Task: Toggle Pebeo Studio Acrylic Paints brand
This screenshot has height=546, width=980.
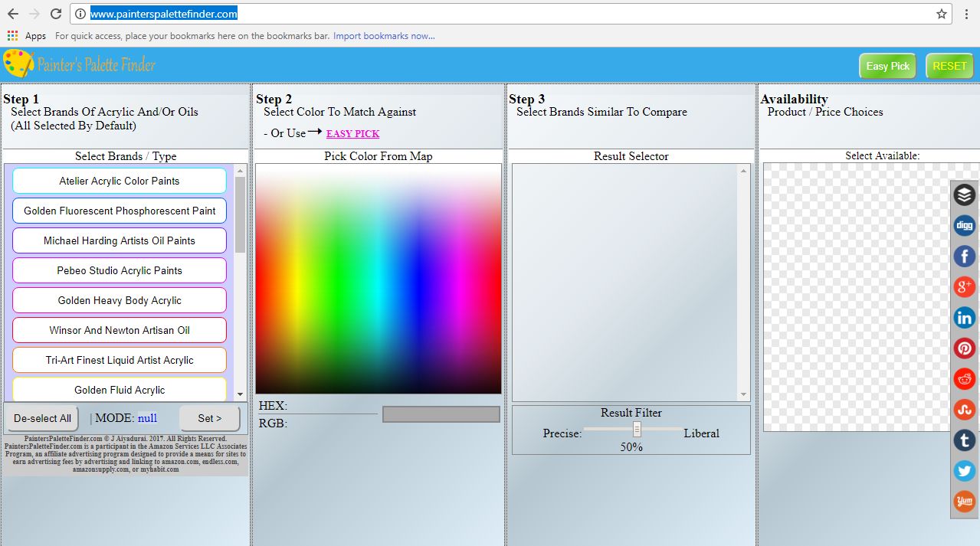Action: click(x=119, y=270)
